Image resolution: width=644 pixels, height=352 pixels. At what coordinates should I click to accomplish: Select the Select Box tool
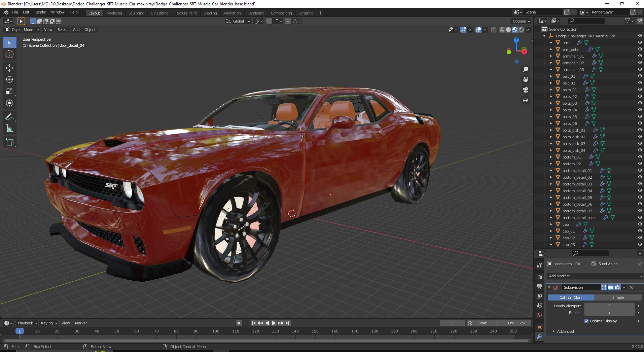pyautogui.click(x=9, y=43)
